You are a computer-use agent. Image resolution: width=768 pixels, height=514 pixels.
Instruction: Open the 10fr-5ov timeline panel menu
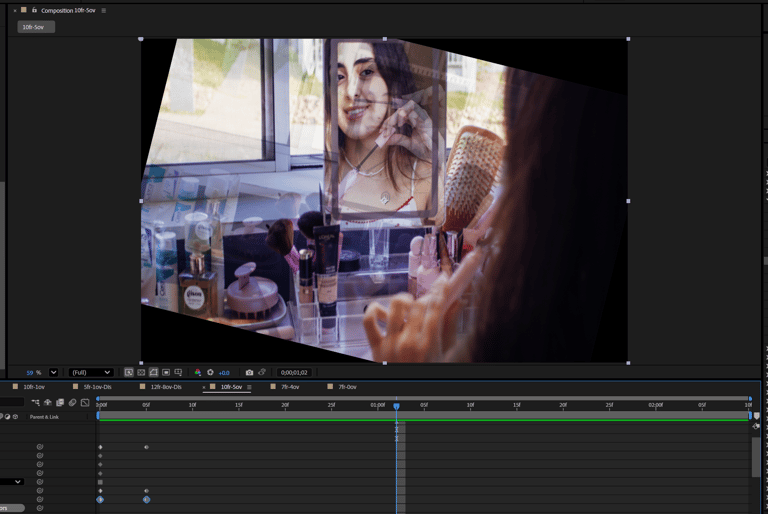(249, 387)
